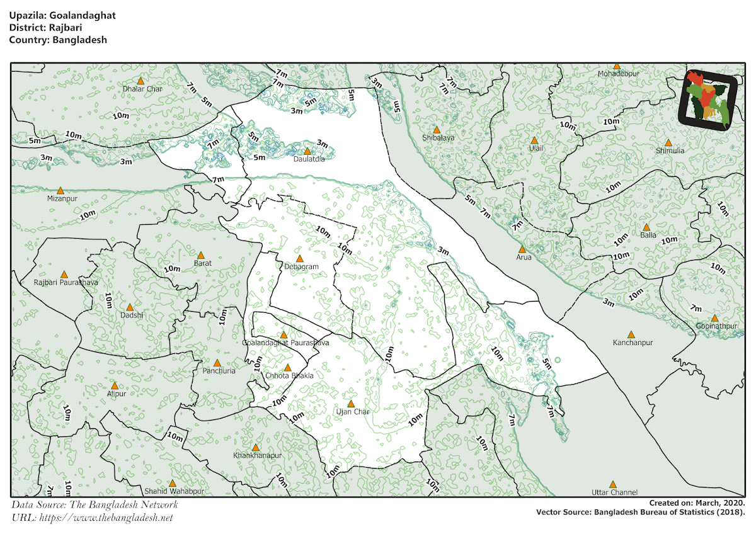Click the Dadshi triangle marker

pos(130,307)
